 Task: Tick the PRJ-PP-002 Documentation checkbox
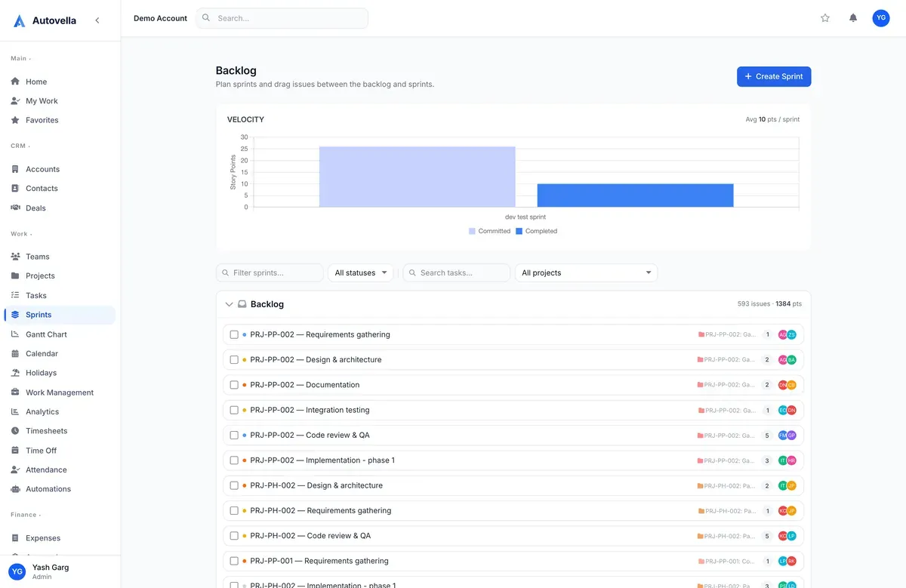[234, 385]
